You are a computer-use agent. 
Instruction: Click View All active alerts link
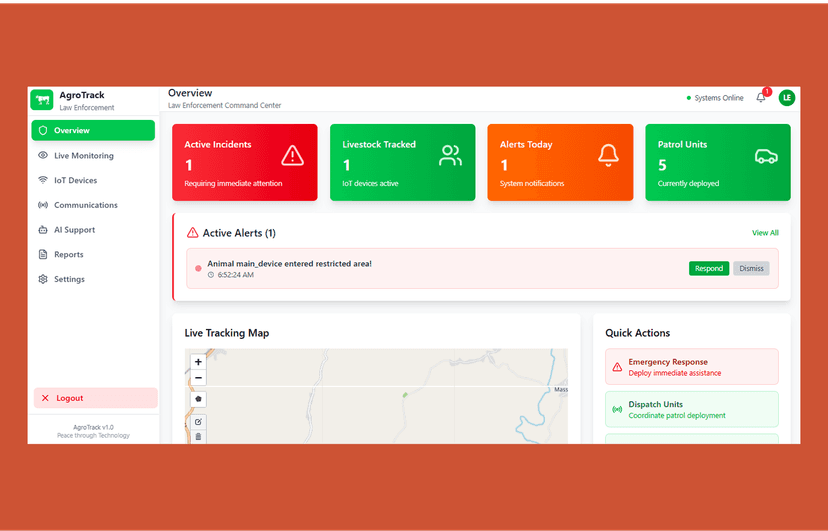click(765, 233)
